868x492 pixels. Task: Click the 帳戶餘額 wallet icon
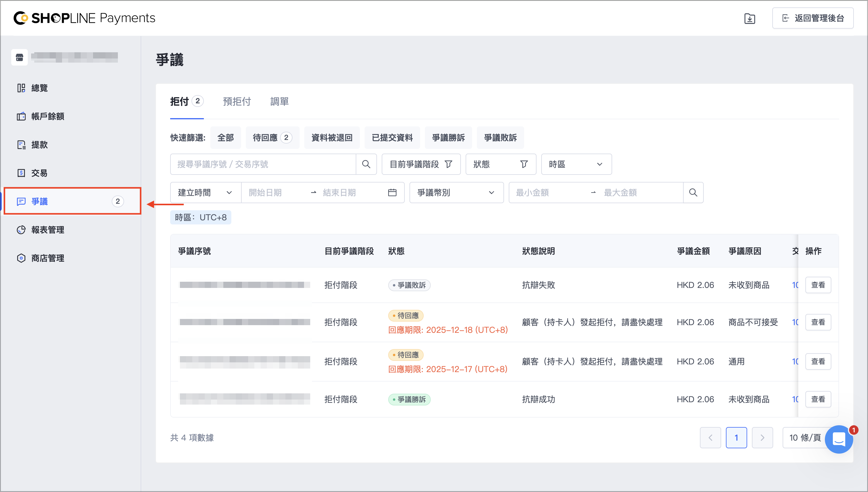point(21,116)
